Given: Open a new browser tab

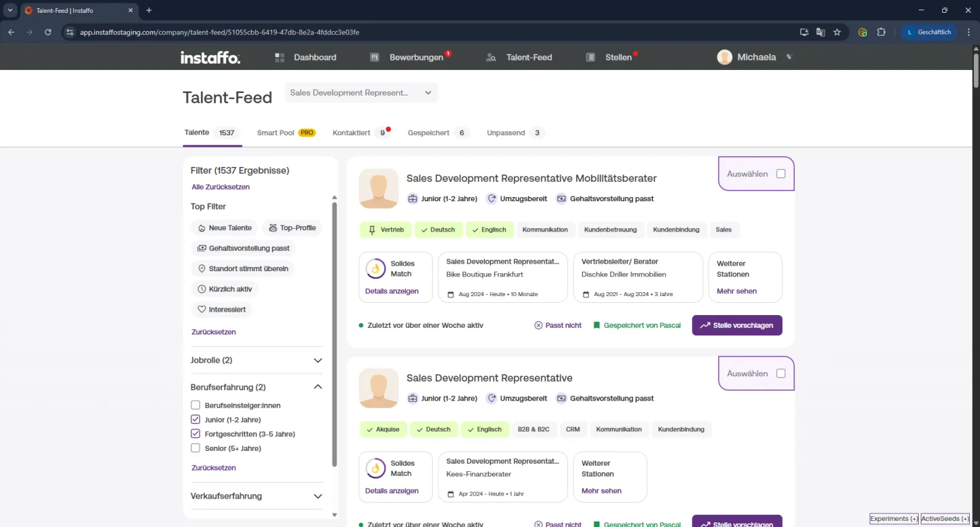Looking at the screenshot, I should [x=149, y=10].
